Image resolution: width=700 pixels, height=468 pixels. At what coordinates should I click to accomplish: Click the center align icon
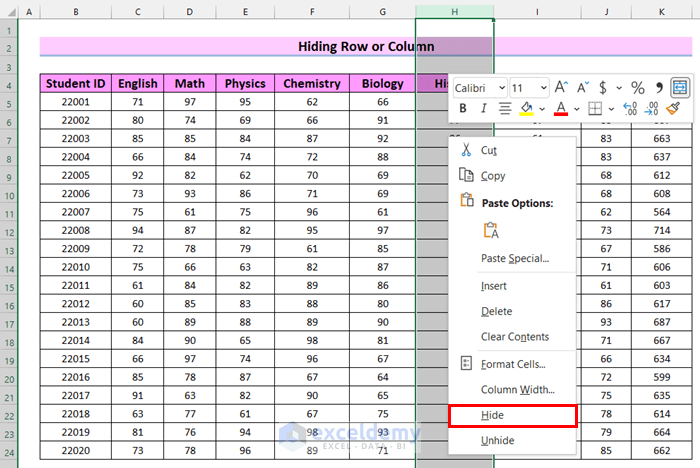505,109
